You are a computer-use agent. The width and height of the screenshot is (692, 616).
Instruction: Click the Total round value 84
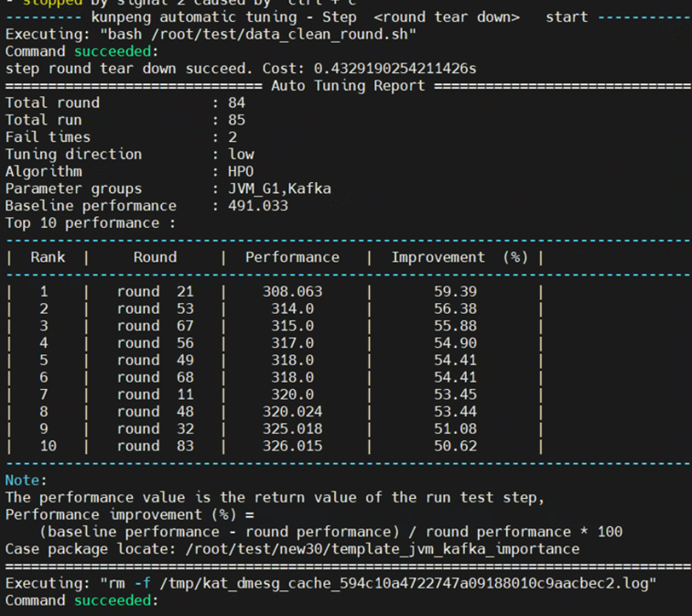click(x=236, y=103)
